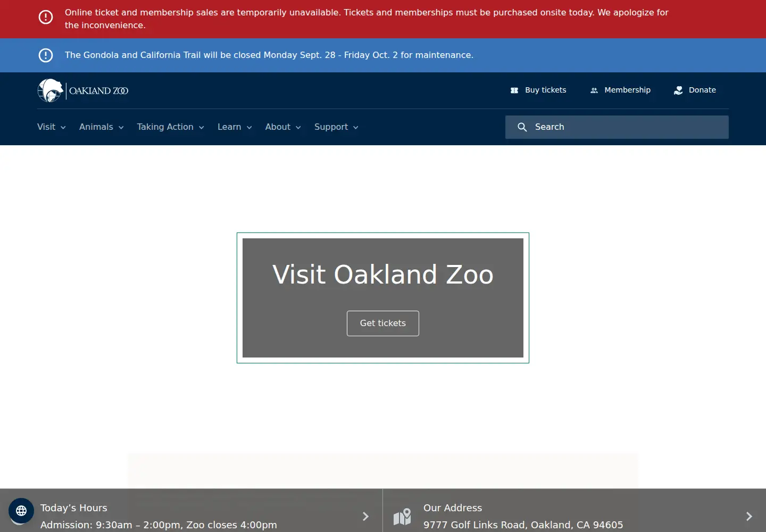Focus the Search input field
The width and height of the screenshot is (766, 532).
click(x=617, y=127)
